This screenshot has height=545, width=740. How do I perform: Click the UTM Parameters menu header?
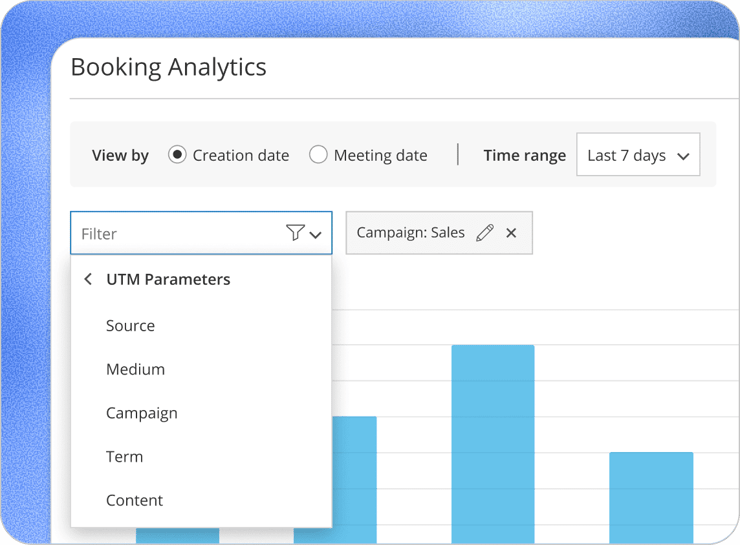click(168, 279)
